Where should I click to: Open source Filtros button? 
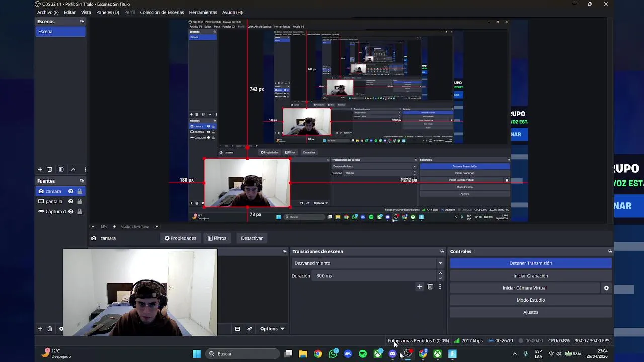point(217,238)
